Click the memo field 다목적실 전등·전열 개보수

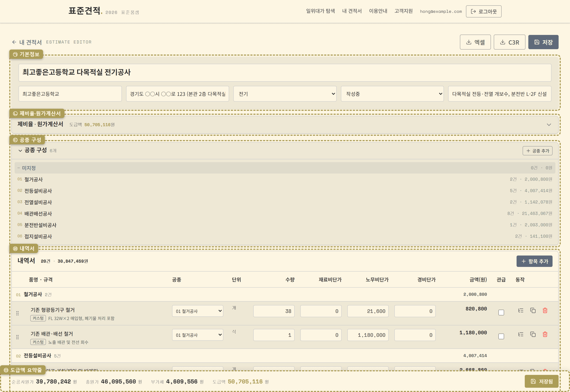click(x=499, y=94)
